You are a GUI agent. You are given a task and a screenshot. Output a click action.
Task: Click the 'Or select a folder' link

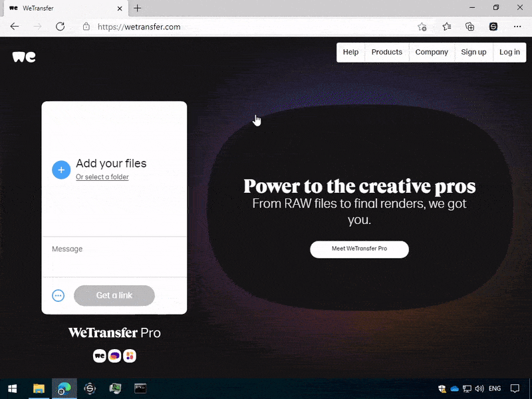click(x=102, y=177)
